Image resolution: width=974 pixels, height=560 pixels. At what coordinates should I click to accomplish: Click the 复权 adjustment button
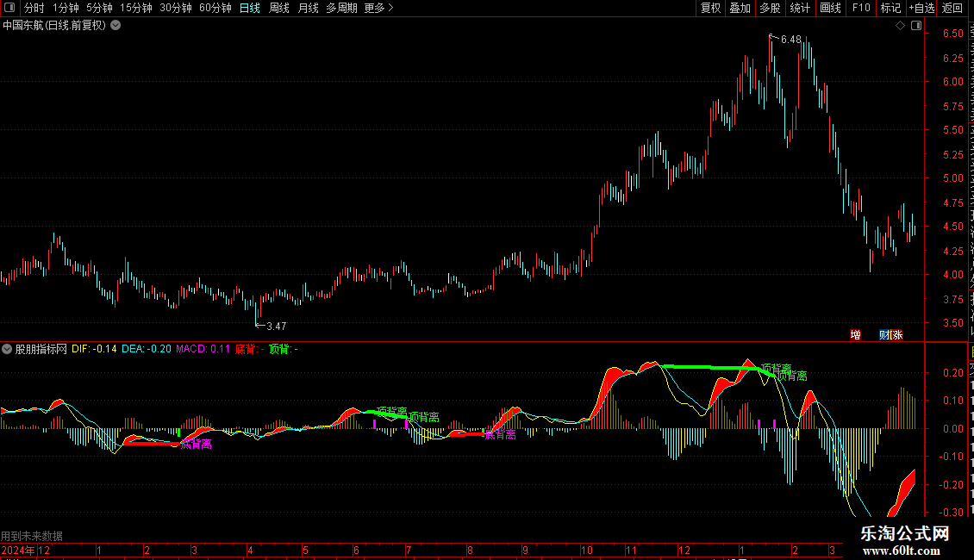(x=710, y=8)
